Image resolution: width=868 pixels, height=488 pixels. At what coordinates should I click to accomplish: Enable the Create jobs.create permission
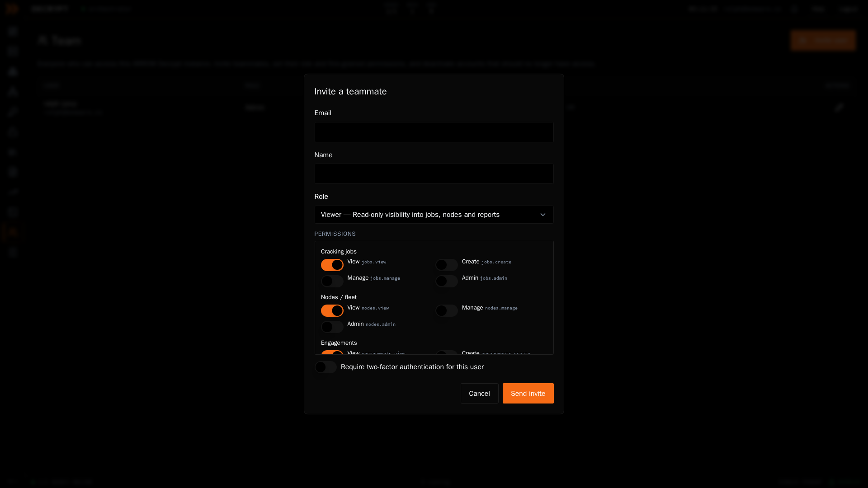447,265
